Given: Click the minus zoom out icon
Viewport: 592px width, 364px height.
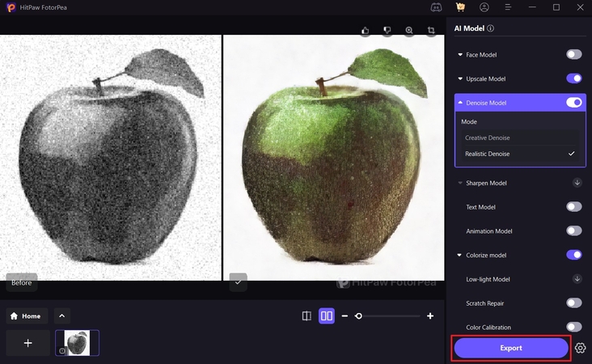Looking at the screenshot, I should (x=345, y=316).
